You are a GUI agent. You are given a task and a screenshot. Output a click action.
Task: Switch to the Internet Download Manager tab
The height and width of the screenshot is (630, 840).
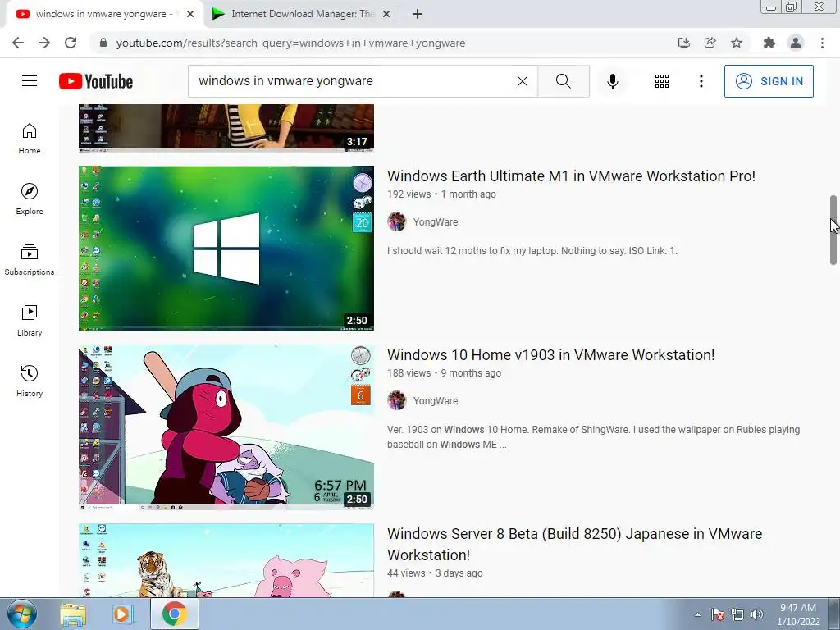coord(300,14)
